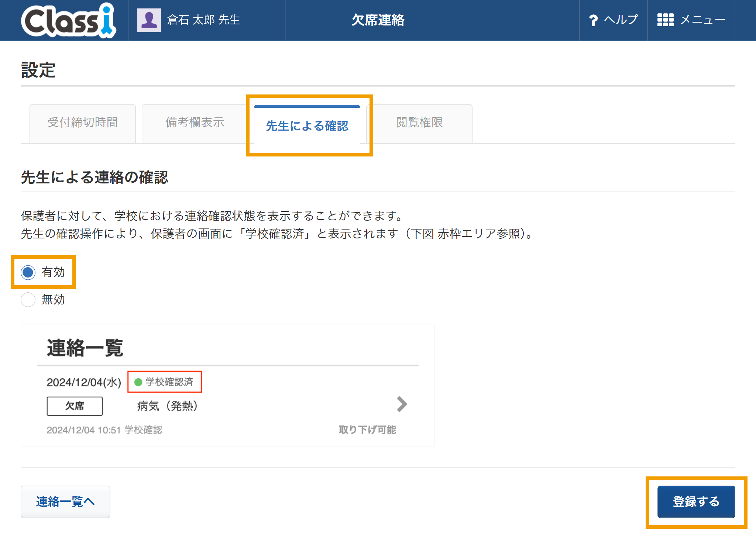Click the green dot in 学校確認済 badge
Image resolution: width=756 pixels, height=541 pixels.
click(x=138, y=382)
